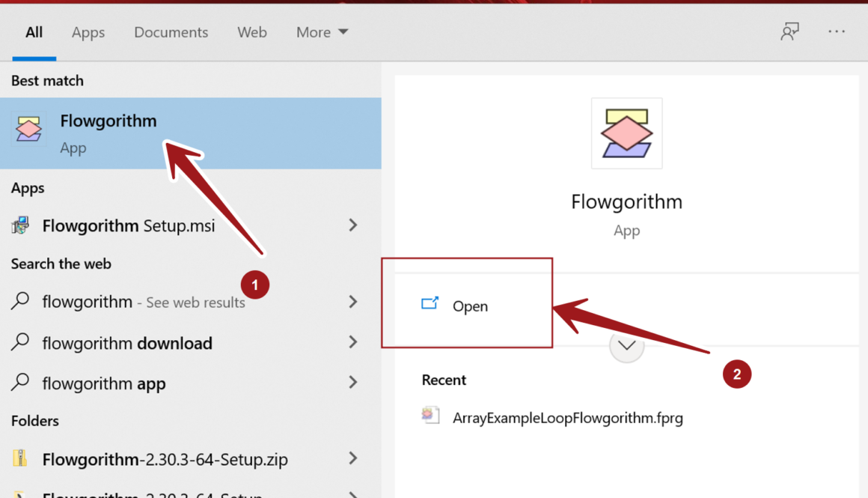Expand Flowgorithm Setup.msi with its right chevron
This screenshot has width=868, height=498.
[352, 225]
